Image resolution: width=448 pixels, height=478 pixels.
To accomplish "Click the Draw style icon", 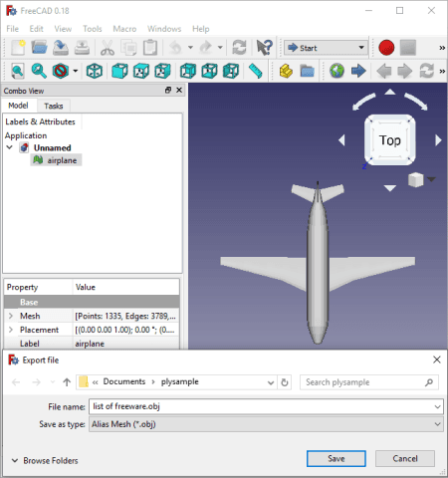I will tap(61, 71).
